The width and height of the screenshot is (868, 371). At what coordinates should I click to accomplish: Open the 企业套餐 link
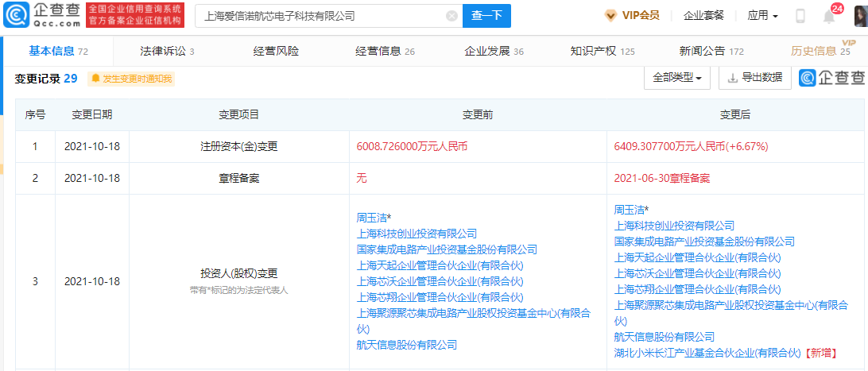pyautogui.click(x=703, y=15)
